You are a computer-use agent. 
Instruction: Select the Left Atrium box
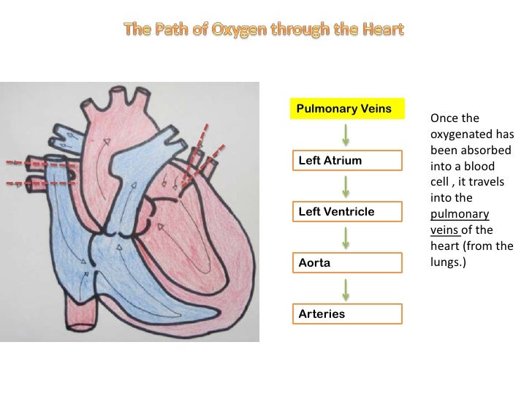pos(348,160)
